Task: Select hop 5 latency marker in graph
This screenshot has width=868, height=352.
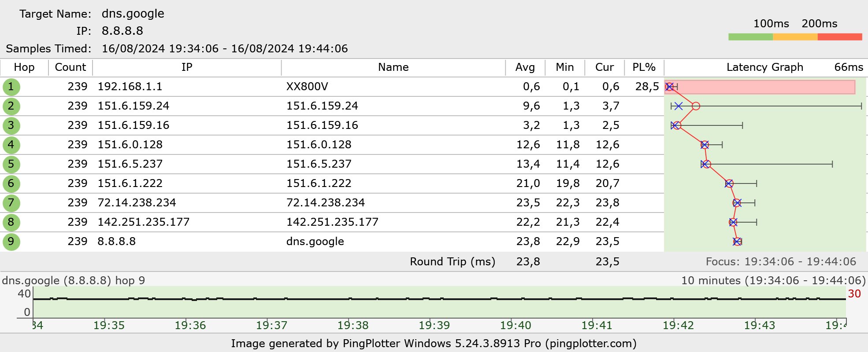Action: (706, 164)
